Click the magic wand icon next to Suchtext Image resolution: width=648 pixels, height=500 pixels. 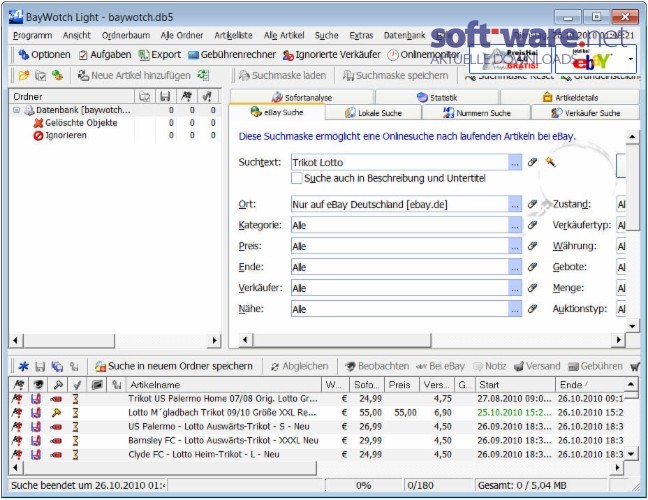tap(550, 162)
